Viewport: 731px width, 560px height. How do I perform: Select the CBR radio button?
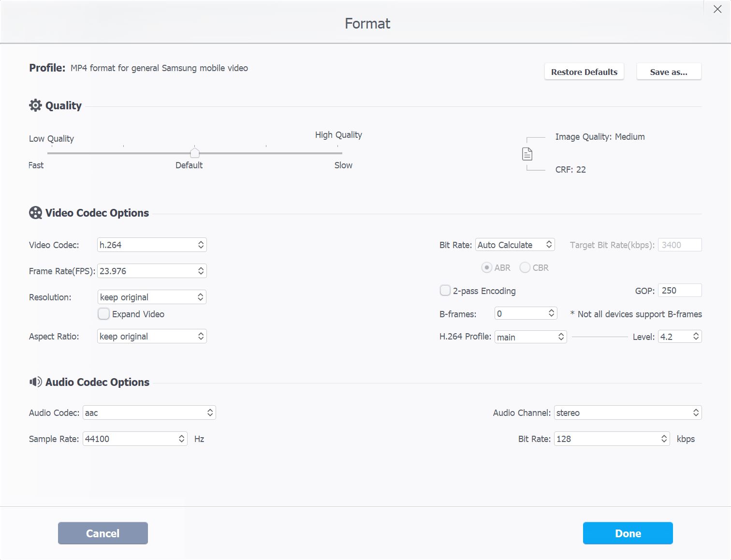click(525, 267)
